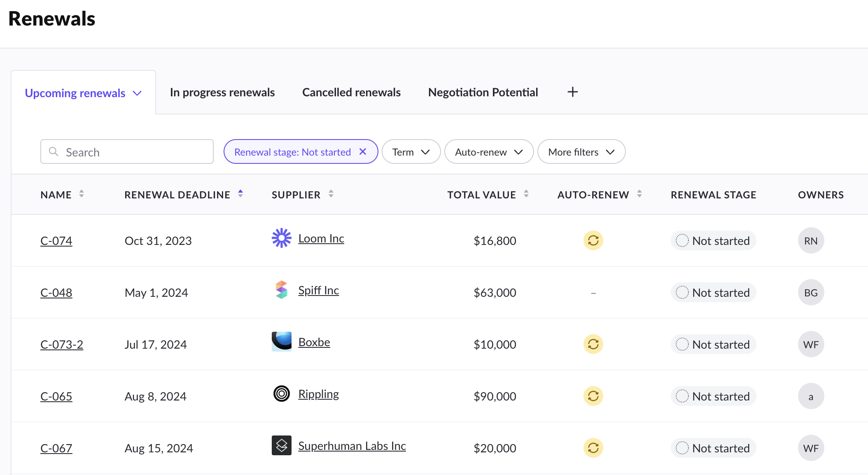Remove the Renewal stage Not started filter
Viewport: 868px width, 475px height.
tap(363, 151)
